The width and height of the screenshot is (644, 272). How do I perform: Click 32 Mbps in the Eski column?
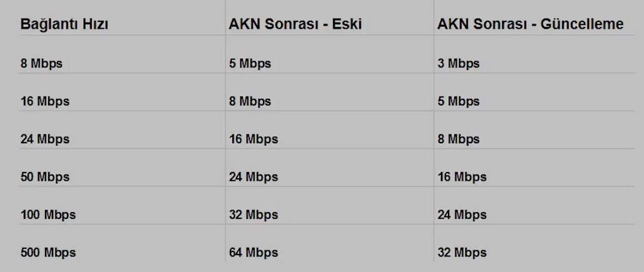(x=254, y=215)
